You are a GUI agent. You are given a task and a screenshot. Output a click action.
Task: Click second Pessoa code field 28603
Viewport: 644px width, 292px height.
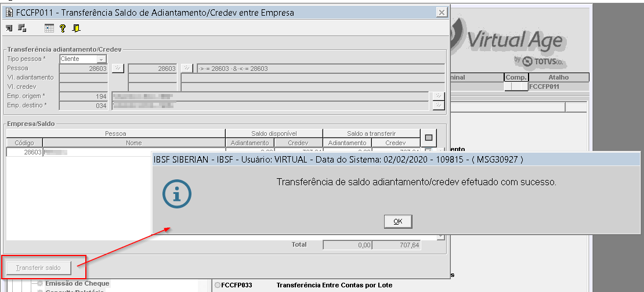(x=153, y=69)
